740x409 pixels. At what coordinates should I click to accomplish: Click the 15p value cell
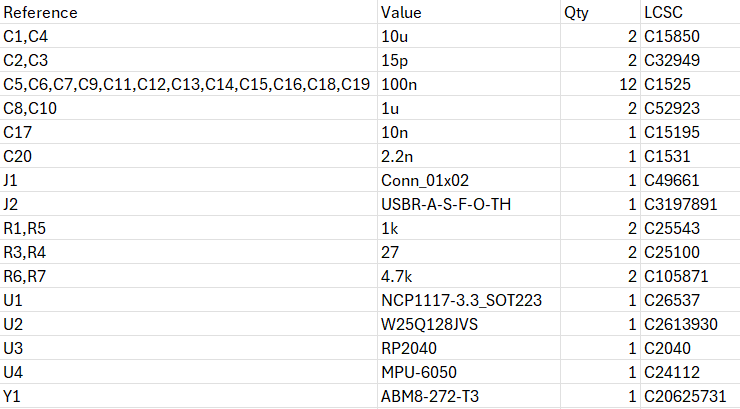395,61
